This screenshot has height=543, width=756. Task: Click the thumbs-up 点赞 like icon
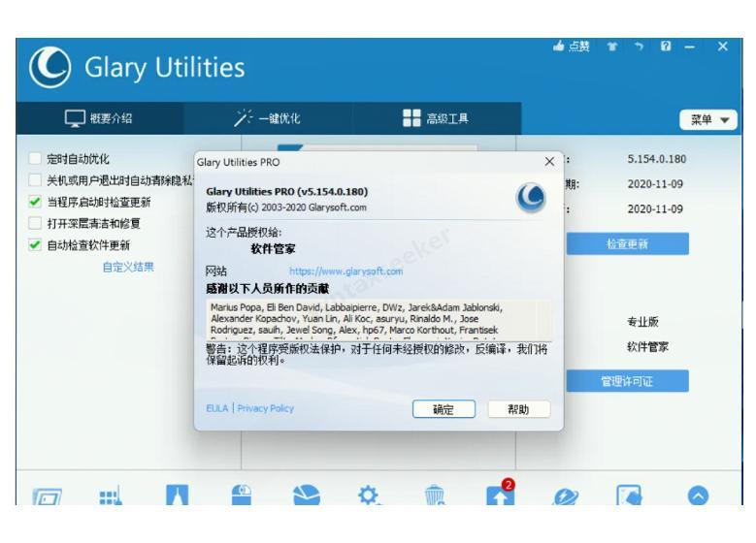572,47
